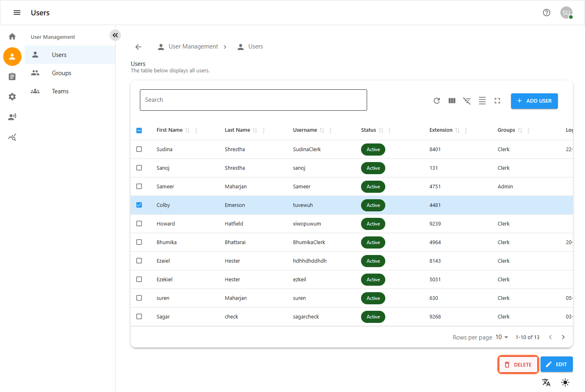The width and height of the screenshot is (585, 392).
Task: Open Groups in the sidebar
Action: (61, 73)
